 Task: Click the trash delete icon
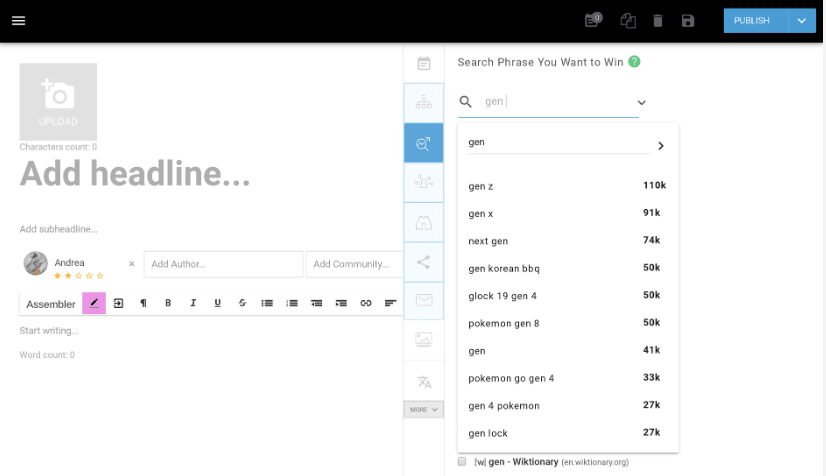click(657, 21)
